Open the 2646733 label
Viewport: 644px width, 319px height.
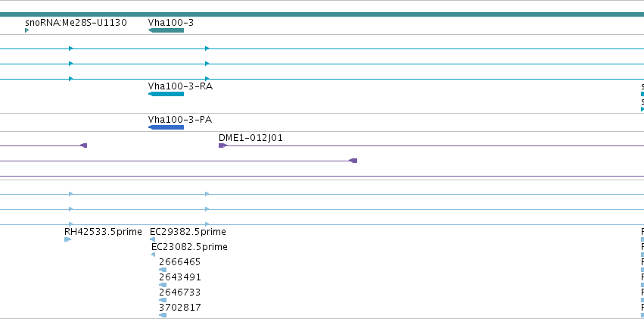point(180,292)
